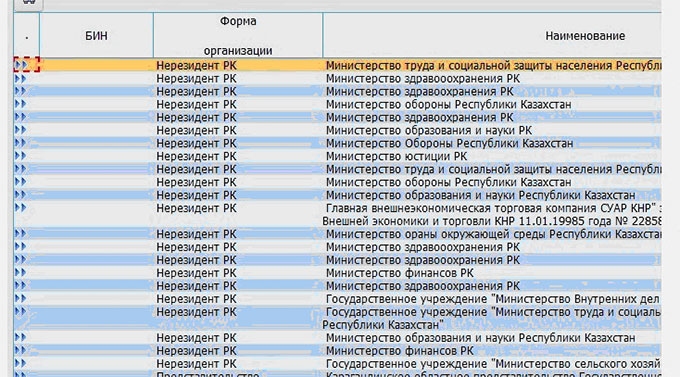Image resolution: width=680 pixels, height=377 pixels.
Task: Click arrow icon for Министерство сельского хозяйства row
Action: tap(20, 363)
